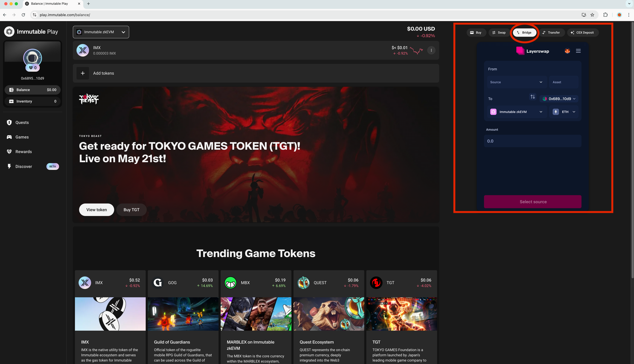Click the MBX token logo
Image resolution: width=634 pixels, height=364 pixels.
231,283
